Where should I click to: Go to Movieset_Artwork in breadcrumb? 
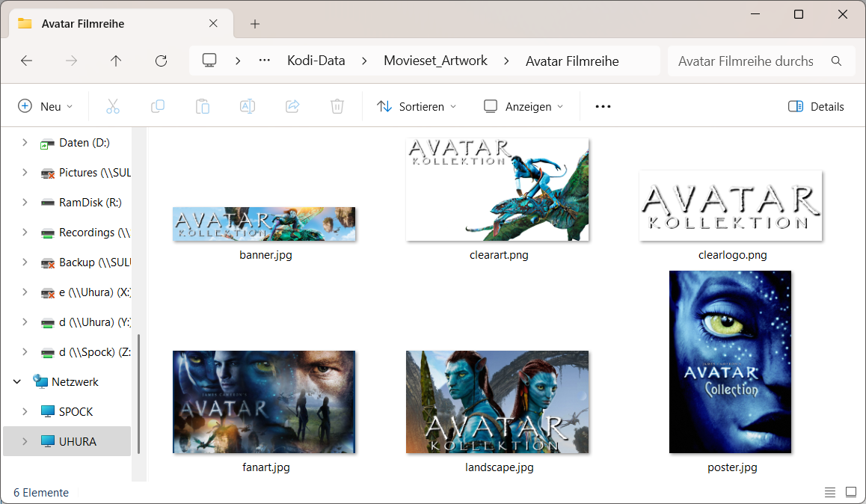coord(436,61)
